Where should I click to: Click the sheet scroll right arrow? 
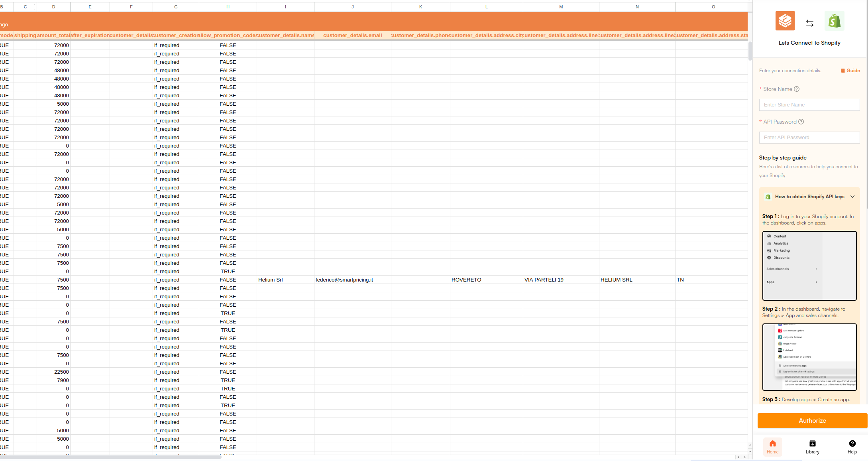pos(744,457)
